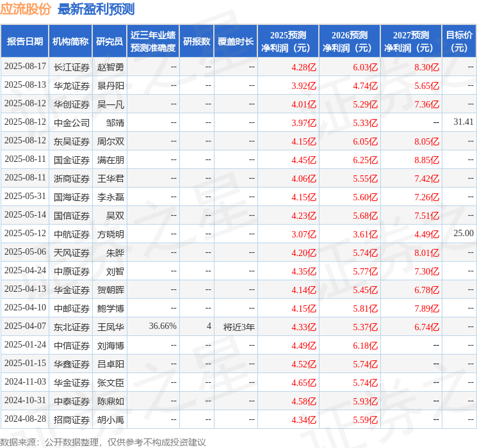Click 6.03亿 in 长江证券 row

point(366,67)
